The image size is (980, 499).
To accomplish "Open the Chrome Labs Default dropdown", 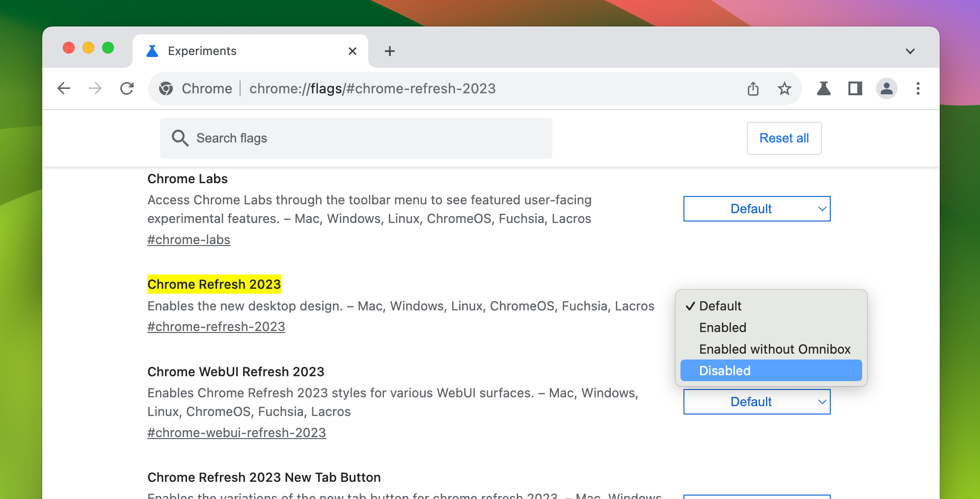I will pyautogui.click(x=757, y=209).
